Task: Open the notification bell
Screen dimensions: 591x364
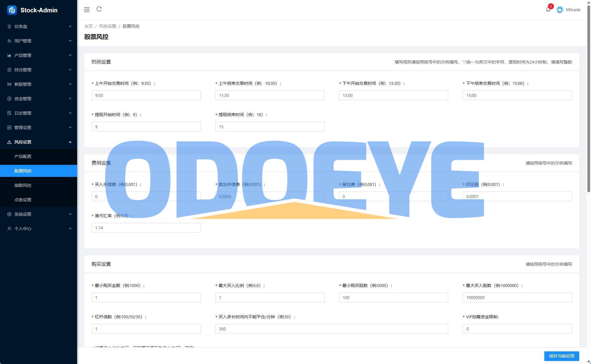Action: click(548, 9)
